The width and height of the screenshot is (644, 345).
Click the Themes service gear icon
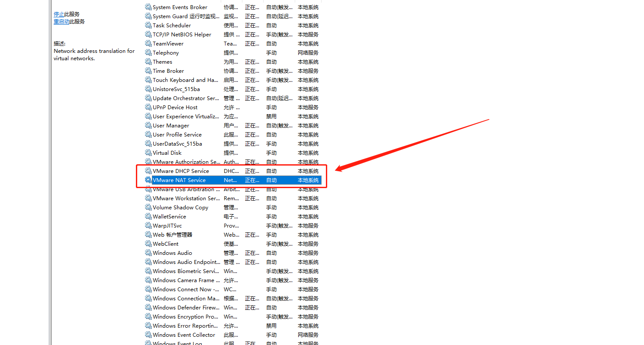point(148,62)
